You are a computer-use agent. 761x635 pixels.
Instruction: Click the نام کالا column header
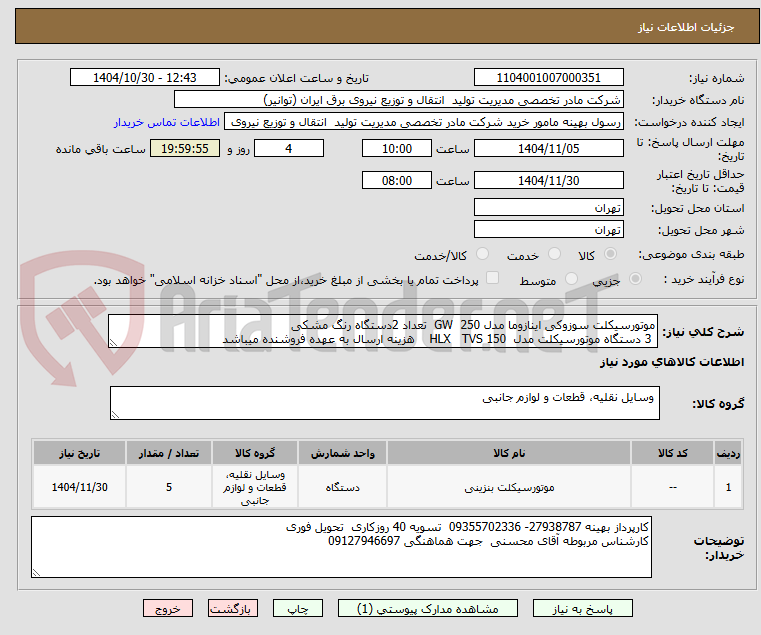pyautogui.click(x=509, y=453)
